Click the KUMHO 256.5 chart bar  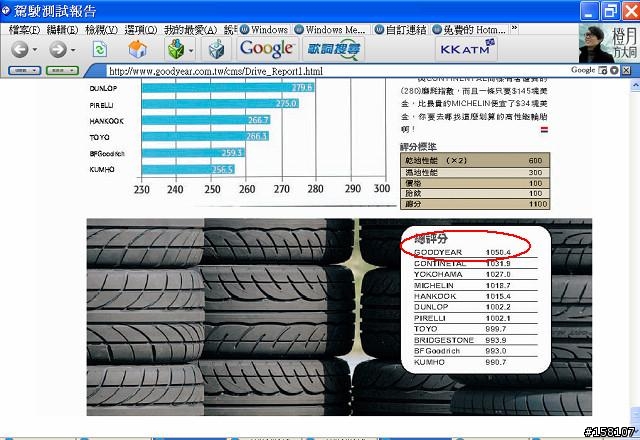(x=188, y=169)
